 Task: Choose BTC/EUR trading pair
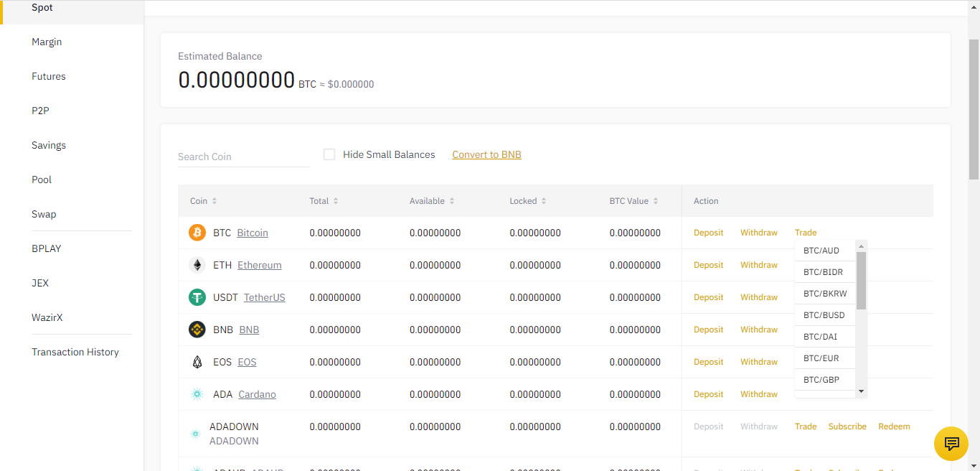pyautogui.click(x=825, y=358)
